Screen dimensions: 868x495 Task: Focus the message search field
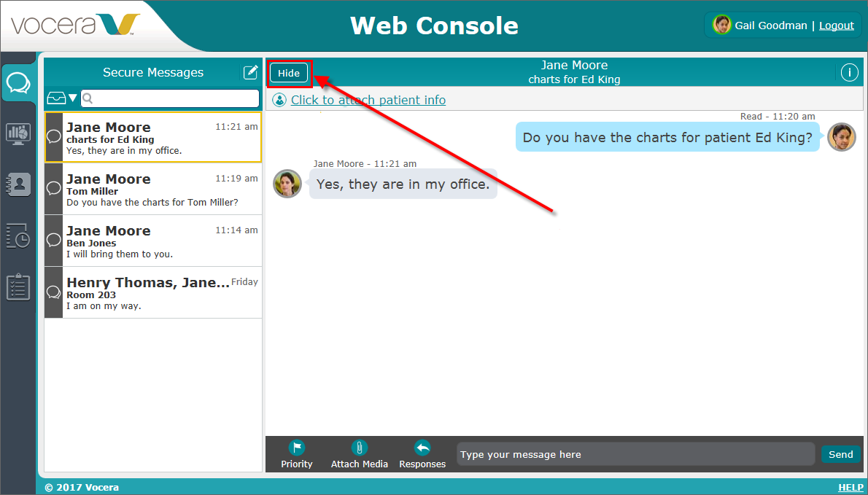170,98
